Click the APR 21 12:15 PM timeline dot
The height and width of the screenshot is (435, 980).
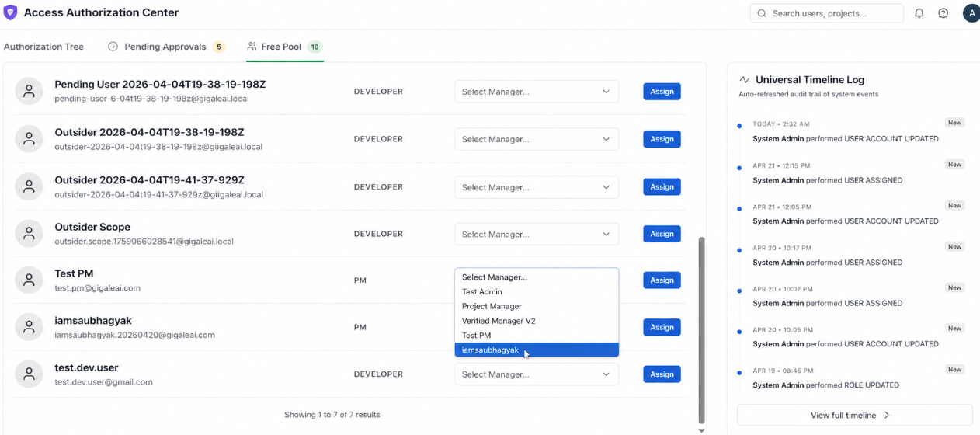click(x=739, y=167)
